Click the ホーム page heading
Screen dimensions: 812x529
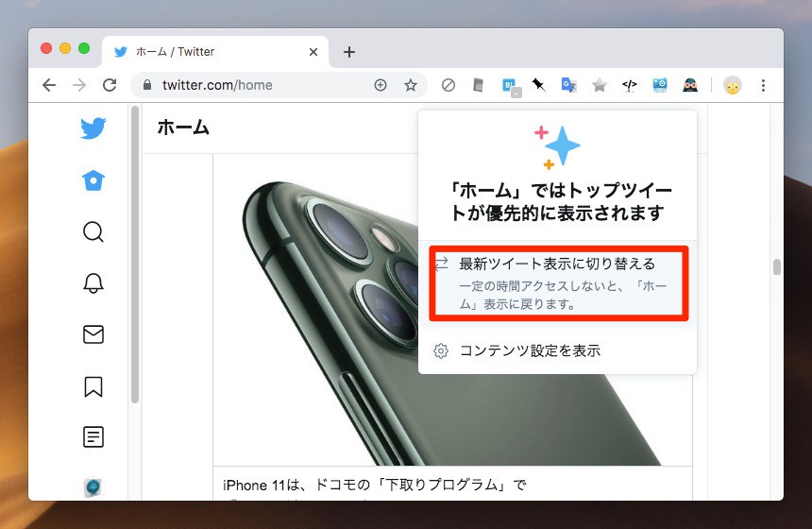pyautogui.click(x=183, y=128)
